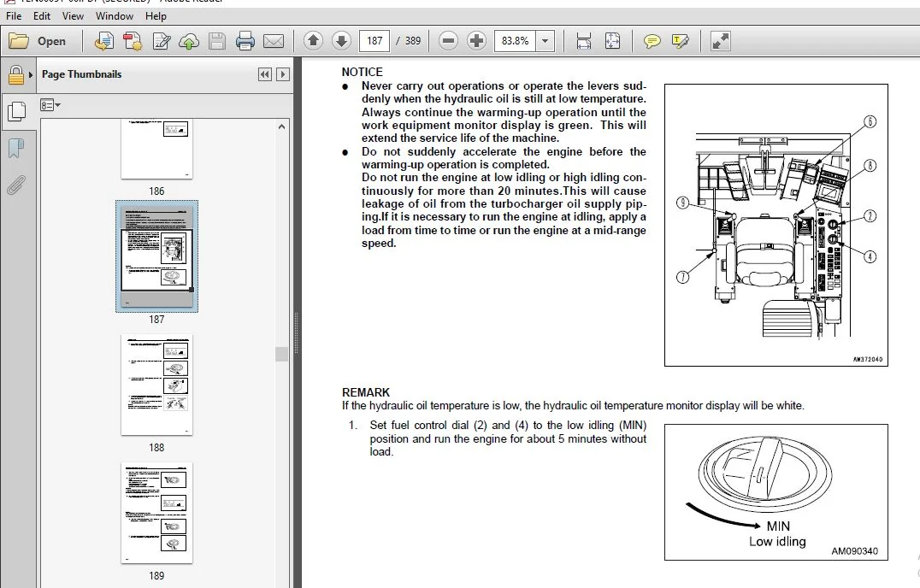The height and width of the screenshot is (588, 920).
Task: Click the Create PDF toolbar icon
Action: coord(104,41)
